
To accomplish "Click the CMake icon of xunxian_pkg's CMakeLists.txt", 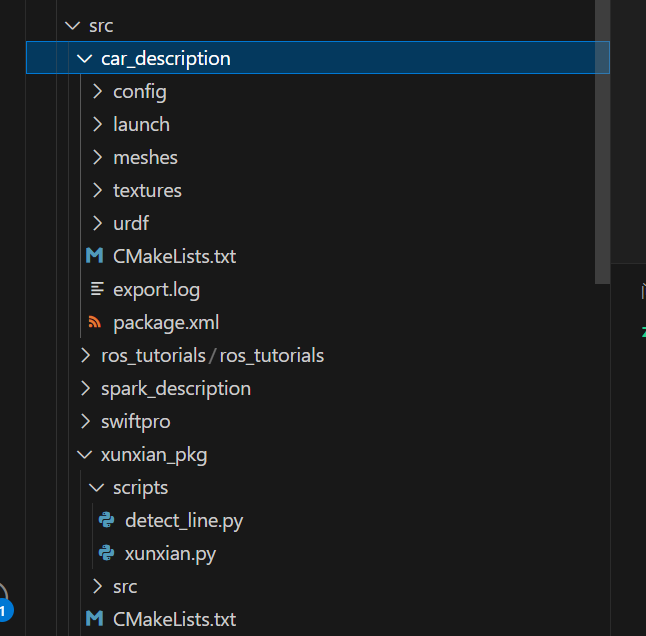I will coord(94,618).
